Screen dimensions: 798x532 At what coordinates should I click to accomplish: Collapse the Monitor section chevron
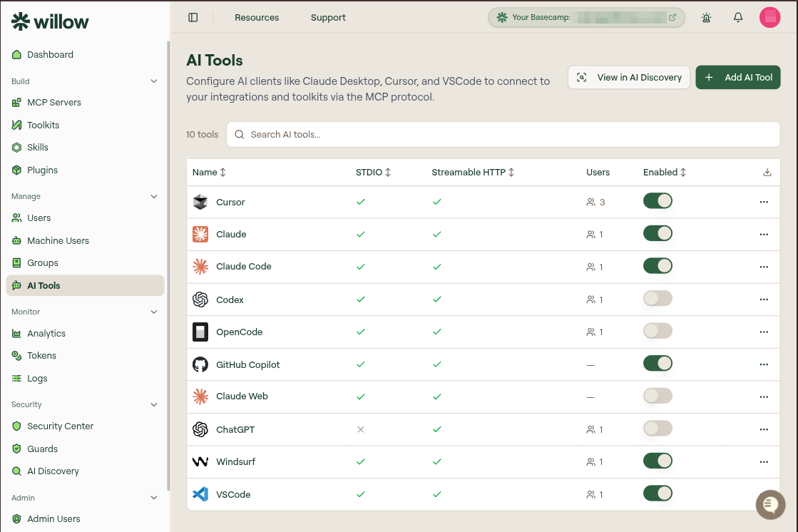pos(154,312)
